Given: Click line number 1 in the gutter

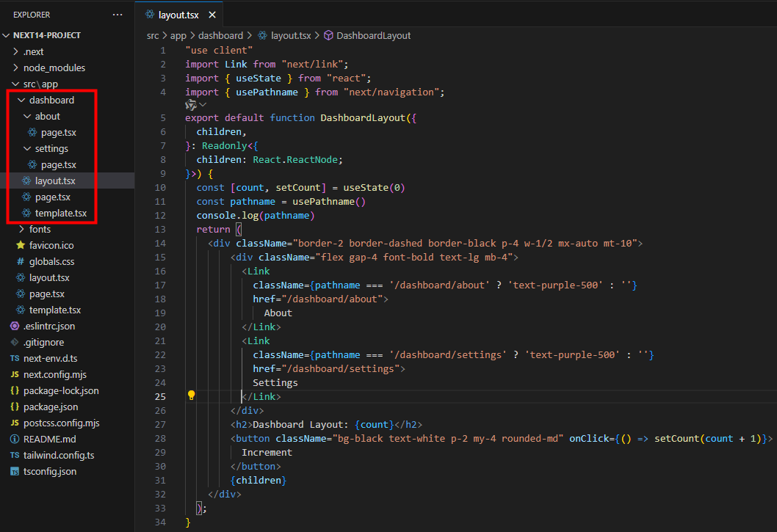Looking at the screenshot, I should coord(163,50).
